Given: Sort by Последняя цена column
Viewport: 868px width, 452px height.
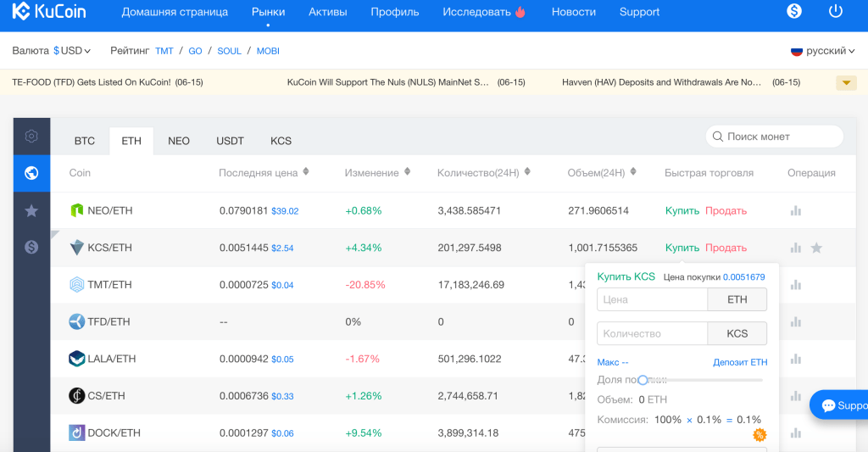Looking at the screenshot, I should (x=306, y=172).
